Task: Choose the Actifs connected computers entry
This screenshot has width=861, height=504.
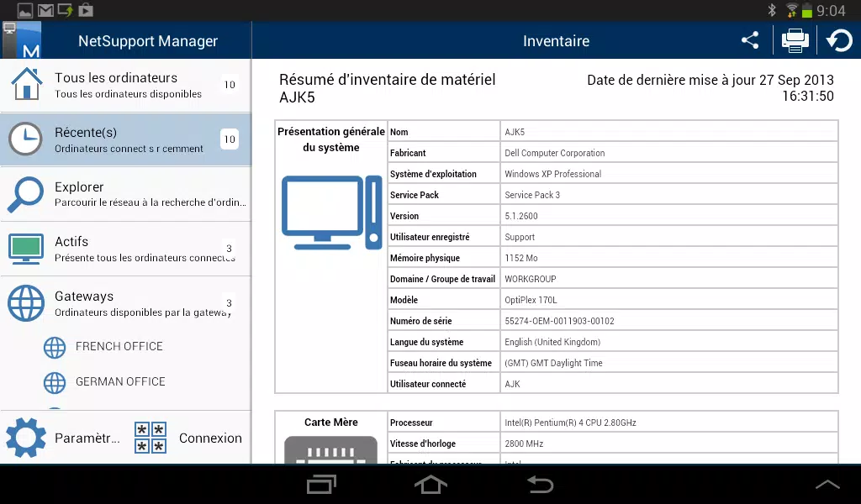Action: (126, 249)
